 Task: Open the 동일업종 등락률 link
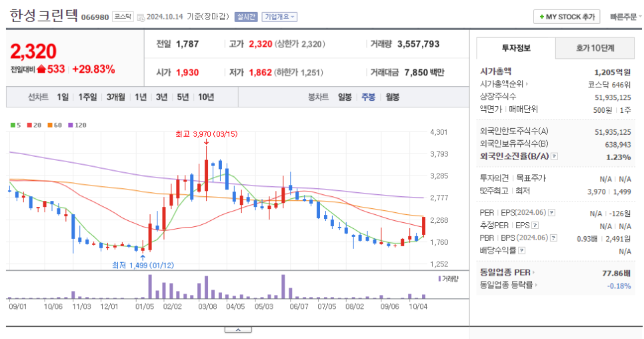pyautogui.click(x=509, y=285)
